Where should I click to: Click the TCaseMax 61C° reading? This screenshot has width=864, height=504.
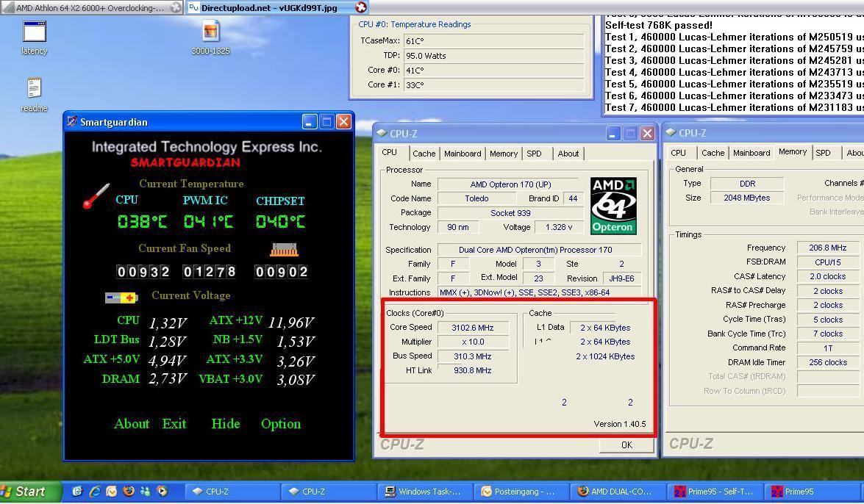coord(493,40)
